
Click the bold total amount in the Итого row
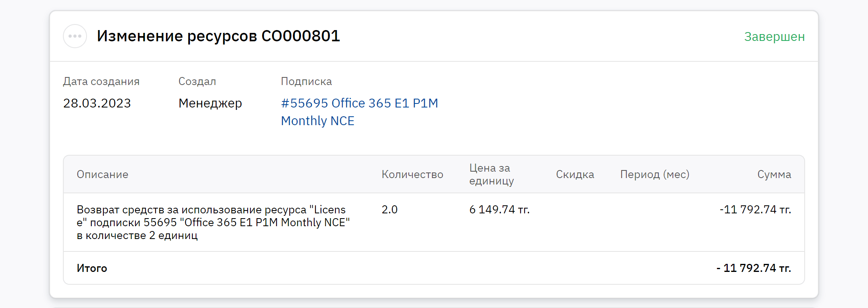point(753,268)
